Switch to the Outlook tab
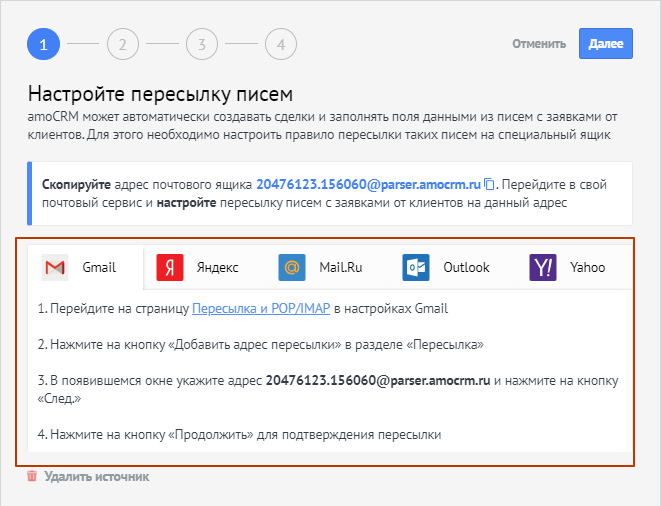 point(466,267)
